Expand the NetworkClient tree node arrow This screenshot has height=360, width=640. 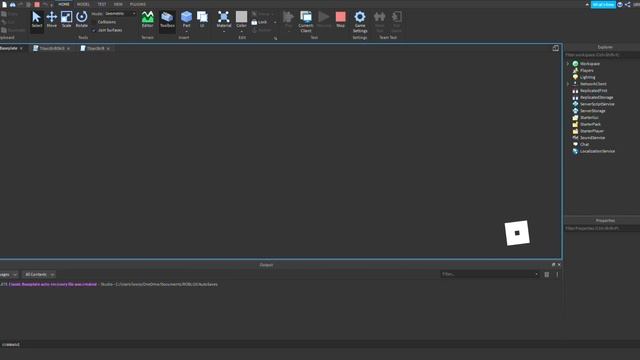point(568,84)
